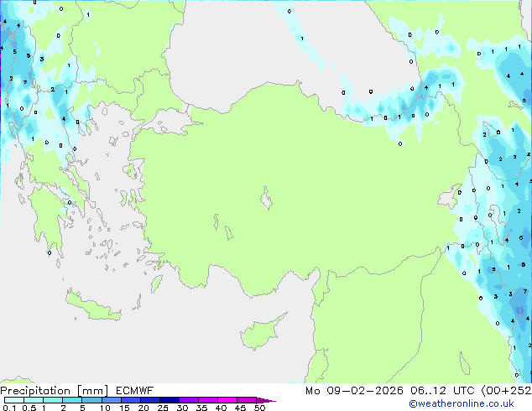Click the '50' legend scale value
This screenshot has height=411, width=532.
point(259,408)
